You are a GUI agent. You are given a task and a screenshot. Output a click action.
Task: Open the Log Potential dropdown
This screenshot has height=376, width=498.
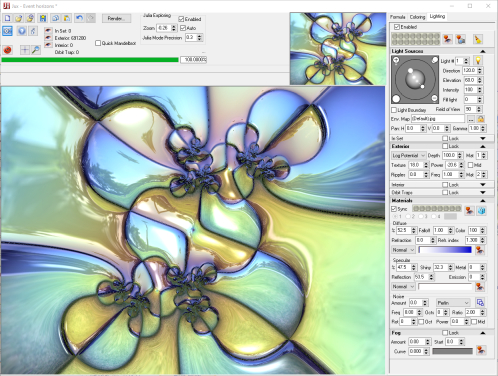pyautogui.click(x=408, y=155)
